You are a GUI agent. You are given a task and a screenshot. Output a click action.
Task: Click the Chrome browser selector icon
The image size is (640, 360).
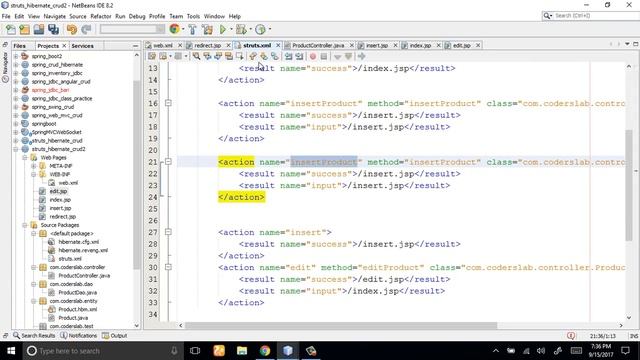175,29
